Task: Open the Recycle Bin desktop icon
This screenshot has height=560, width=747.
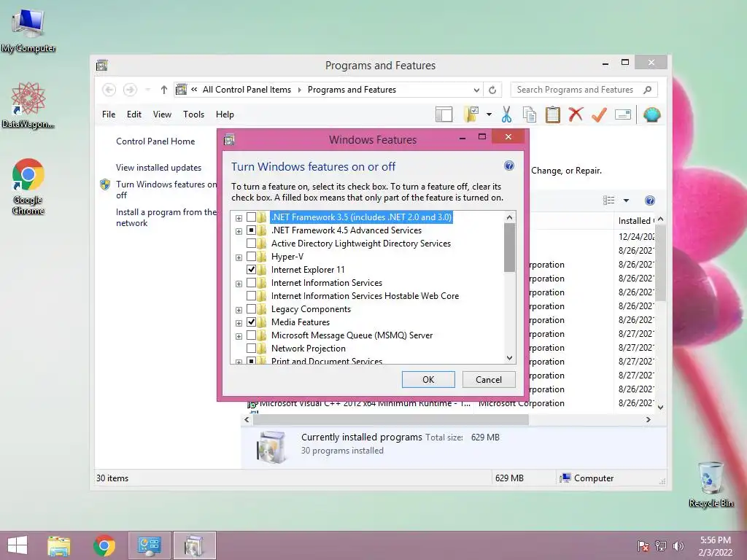Action: 711,484
